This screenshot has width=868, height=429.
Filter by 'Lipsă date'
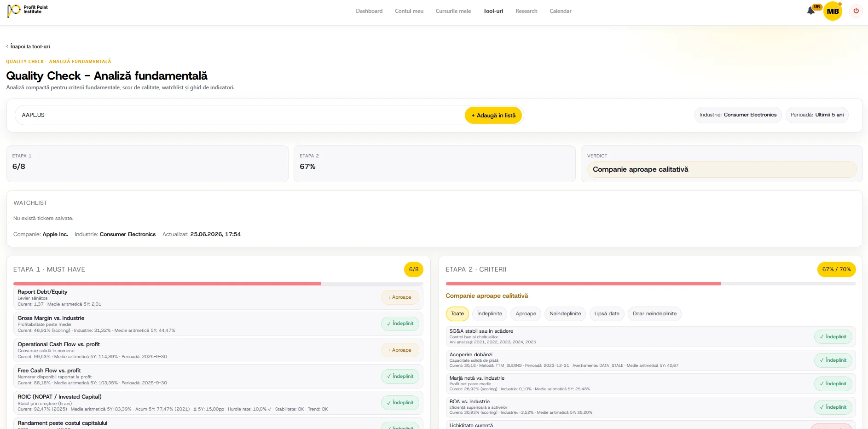(607, 314)
